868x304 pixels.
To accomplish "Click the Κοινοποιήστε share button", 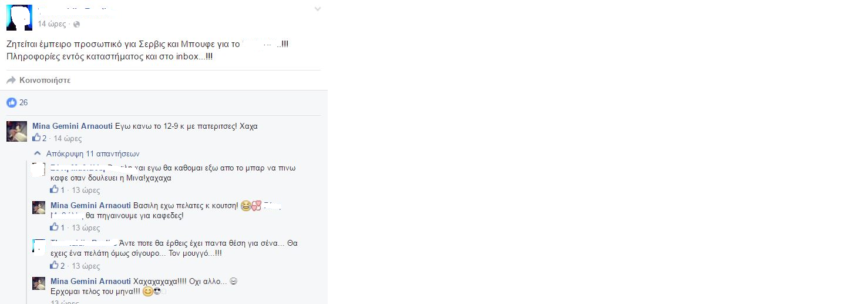I will click(45, 80).
